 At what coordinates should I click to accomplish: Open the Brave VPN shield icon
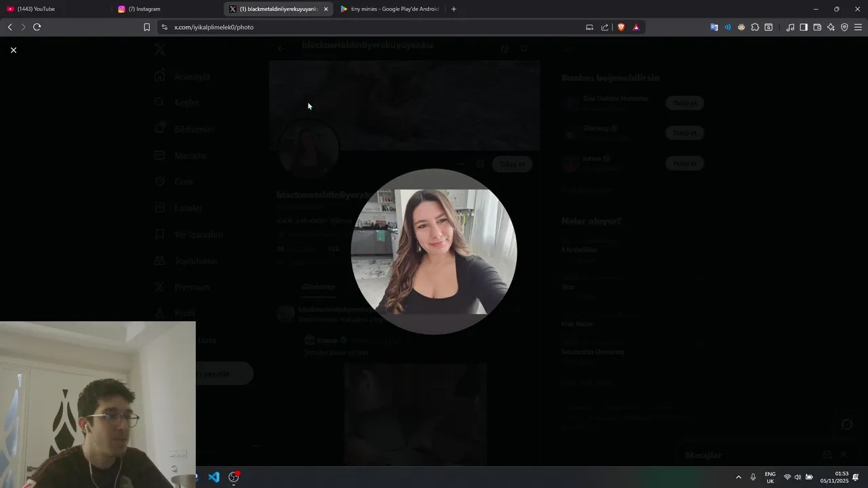click(x=844, y=27)
